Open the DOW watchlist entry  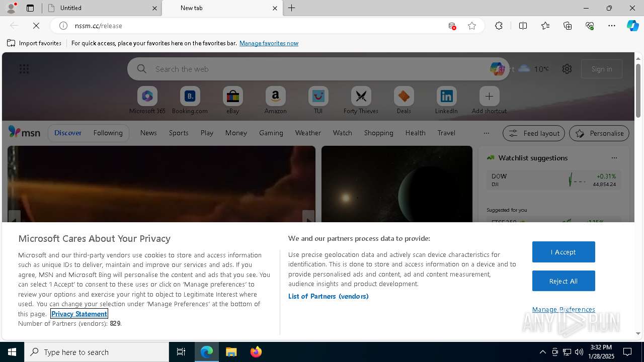553,180
